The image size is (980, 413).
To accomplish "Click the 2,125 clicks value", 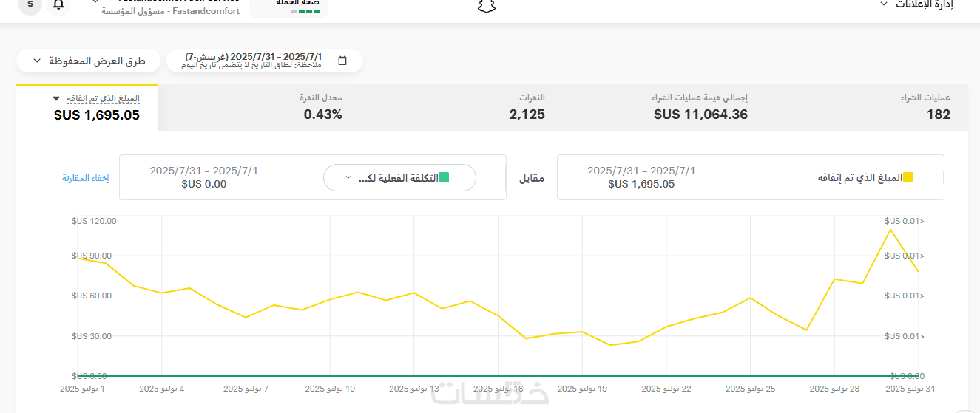I will tap(527, 115).
